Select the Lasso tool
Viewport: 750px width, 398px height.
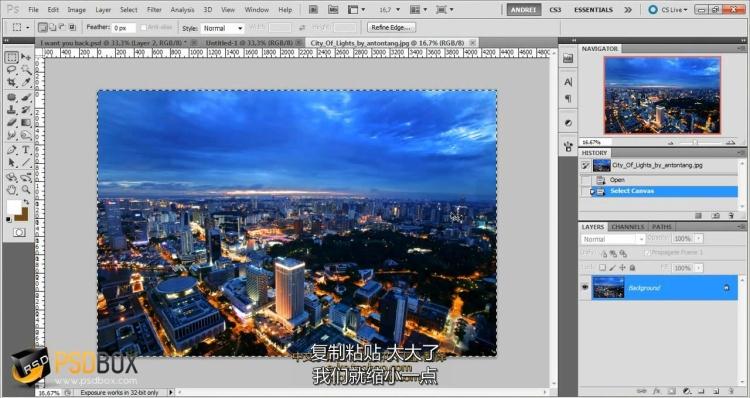(12, 70)
